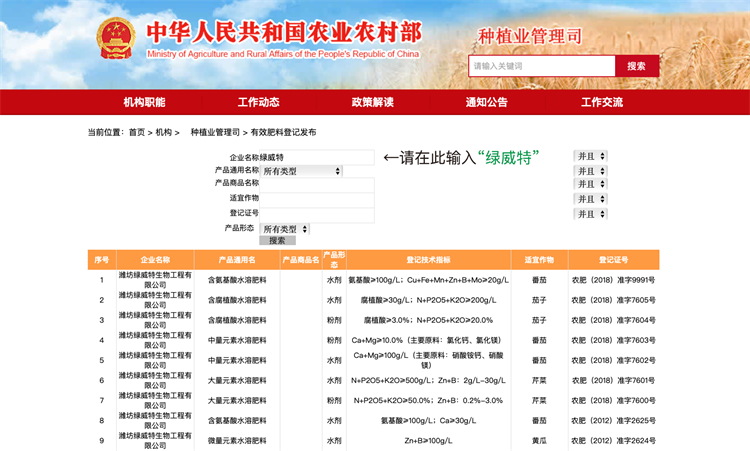Click the red 搜索 button in header

(637, 66)
